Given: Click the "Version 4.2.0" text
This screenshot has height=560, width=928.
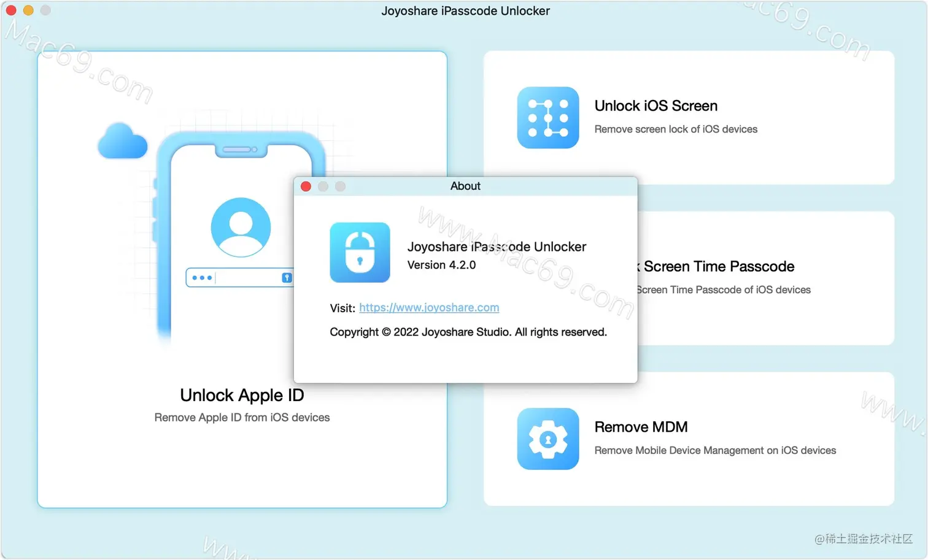Looking at the screenshot, I should (x=441, y=265).
